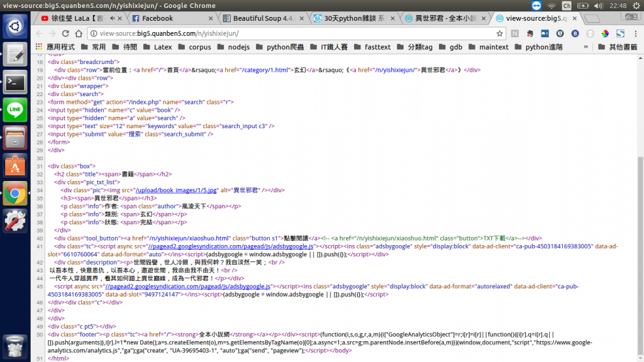Follow the /upload/book_images/1/5.jpg link

(x=176, y=190)
